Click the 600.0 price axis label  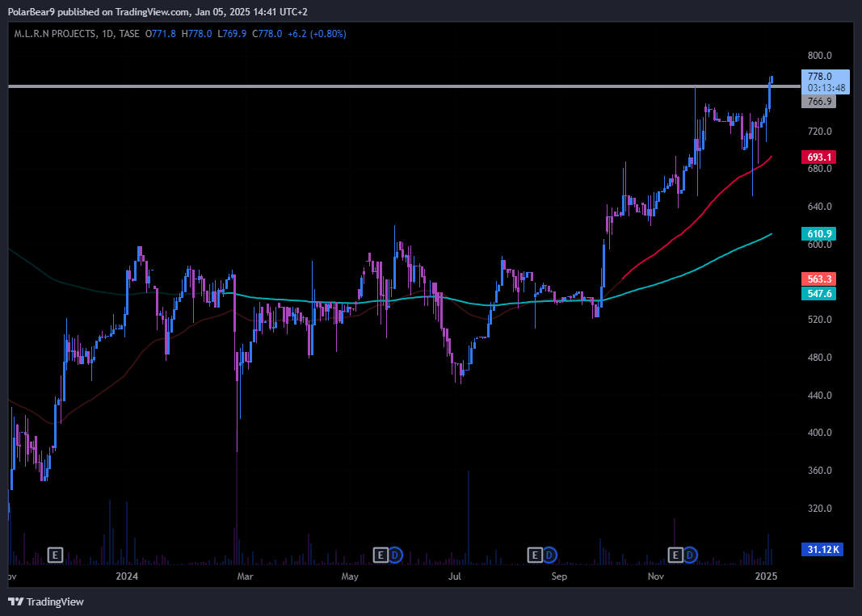(820, 245)
